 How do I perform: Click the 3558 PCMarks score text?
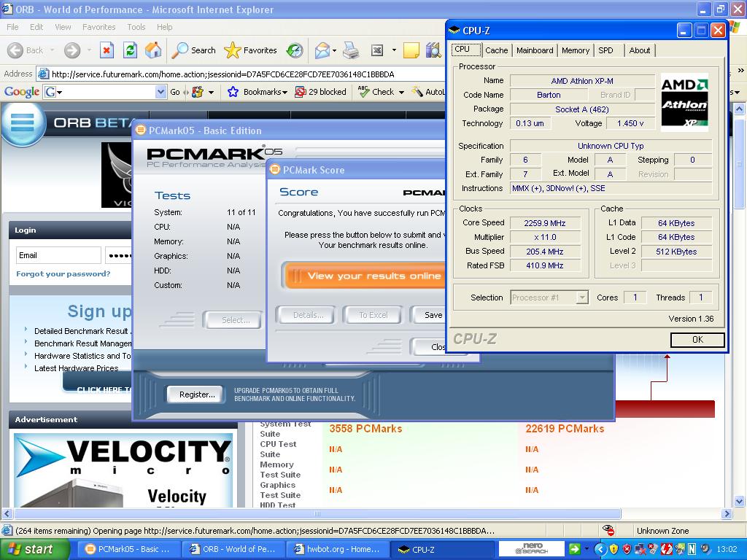tap(366, 429)
